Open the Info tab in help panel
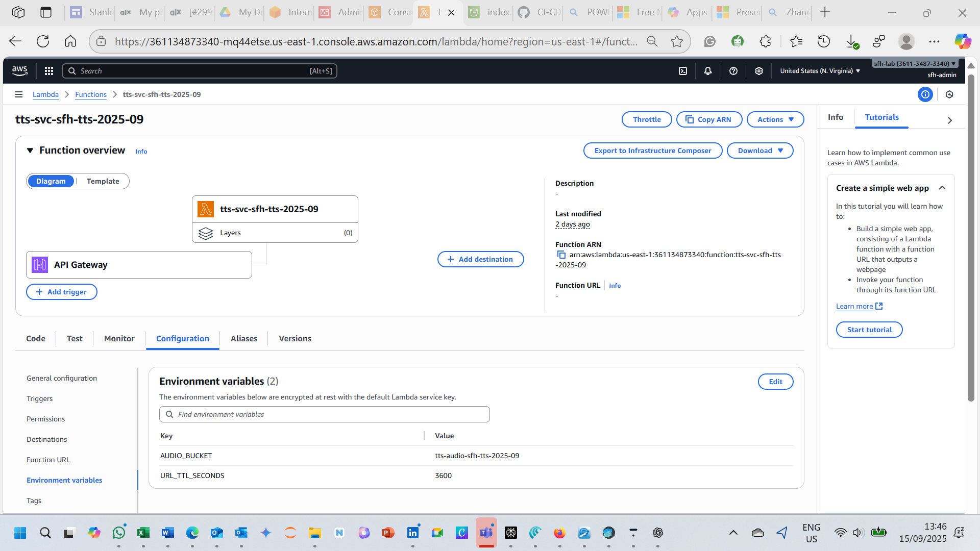 tap(836, 117)
